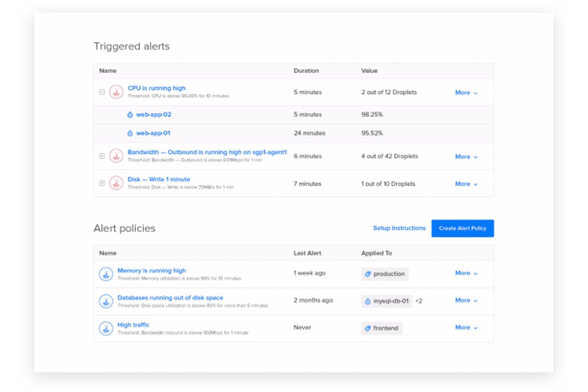The width and height of the screenshot is (588, 392).
Task: Open the More dropdown for Bandwidth Outbound alert
Action: pos(466,157)
